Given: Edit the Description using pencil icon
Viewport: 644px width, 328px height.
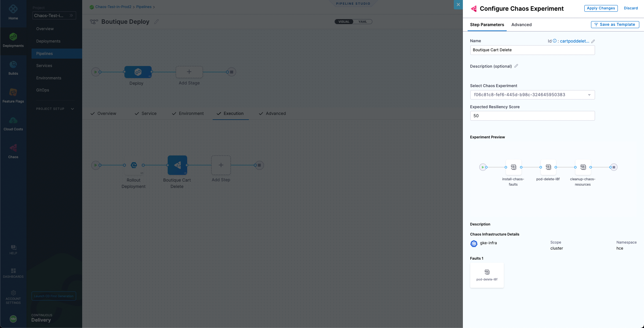Looking at the screenshot, I should pos(516,66).
